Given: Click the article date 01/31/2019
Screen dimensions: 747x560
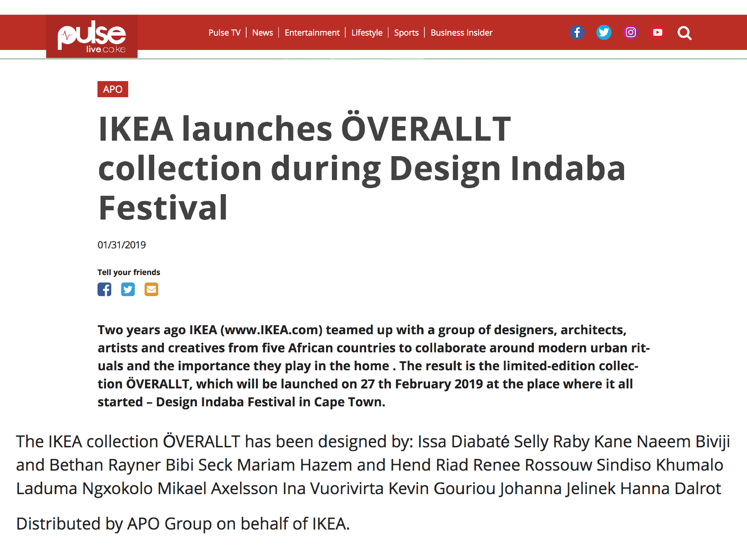Looking at the screenshot, I should click(x=121, y=245).
